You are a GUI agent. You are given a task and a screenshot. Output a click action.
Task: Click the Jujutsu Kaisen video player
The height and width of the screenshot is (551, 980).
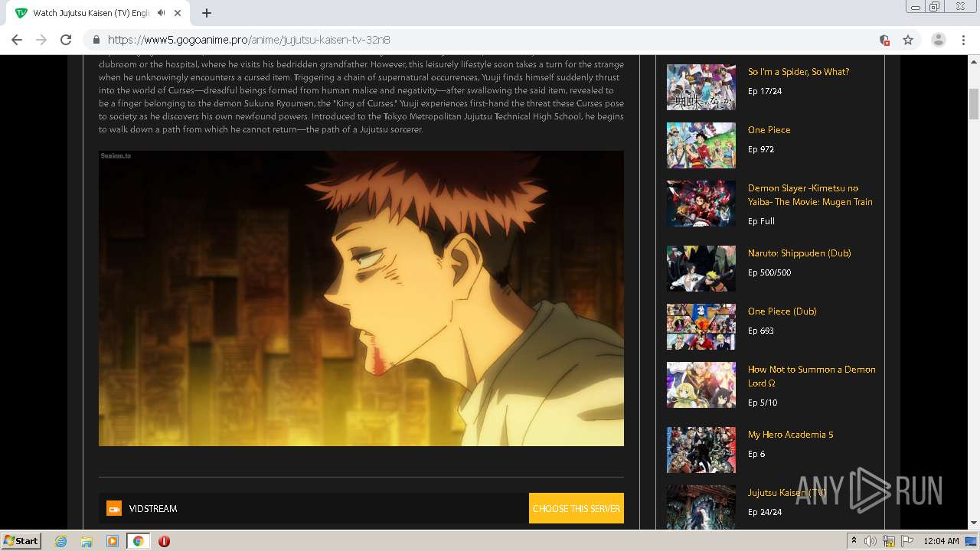[361, 298]
